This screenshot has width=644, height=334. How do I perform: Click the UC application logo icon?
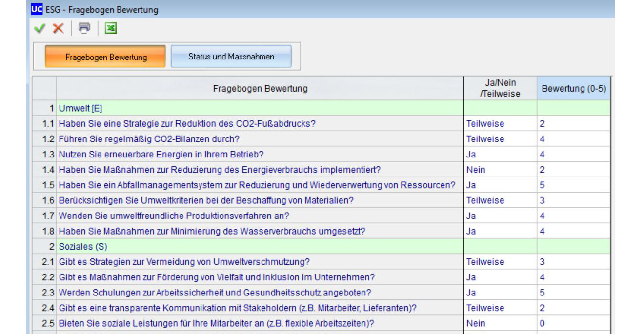click(37, 9)
